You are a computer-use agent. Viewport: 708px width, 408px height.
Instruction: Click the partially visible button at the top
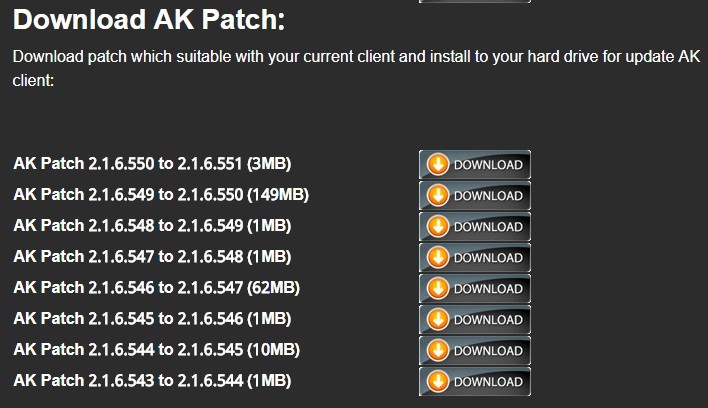point(474,2)
